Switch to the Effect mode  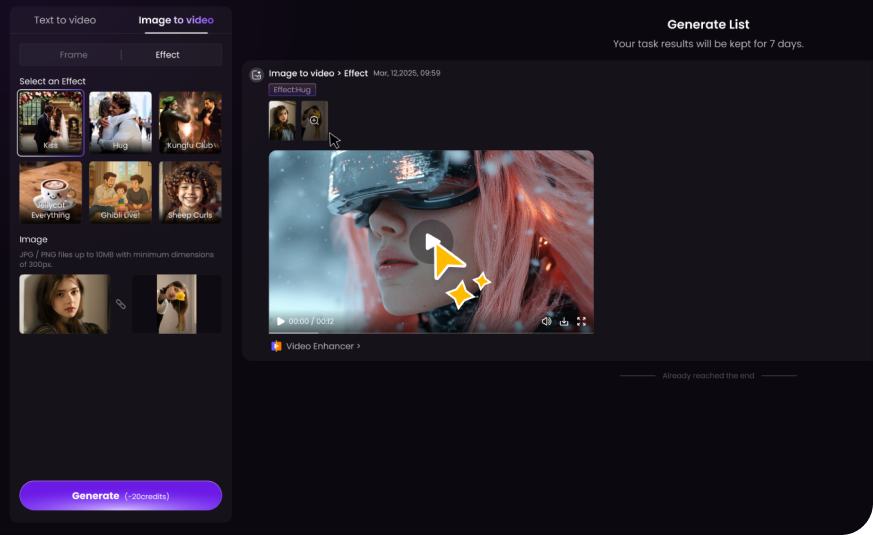(167, 55)
